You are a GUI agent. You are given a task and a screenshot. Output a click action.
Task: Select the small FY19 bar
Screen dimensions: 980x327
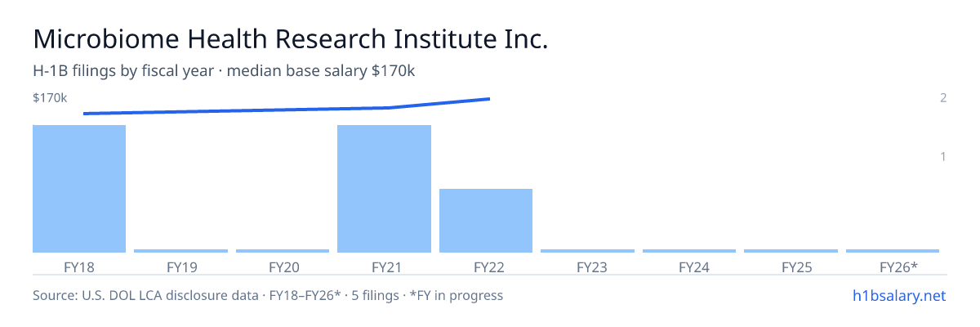(x=180, y=251)
